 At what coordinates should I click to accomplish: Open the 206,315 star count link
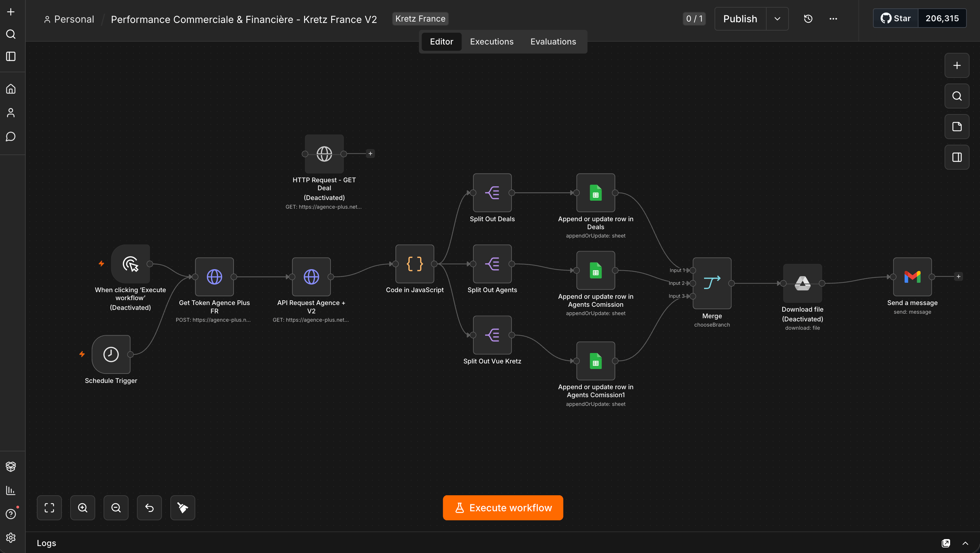coord(942,18)
